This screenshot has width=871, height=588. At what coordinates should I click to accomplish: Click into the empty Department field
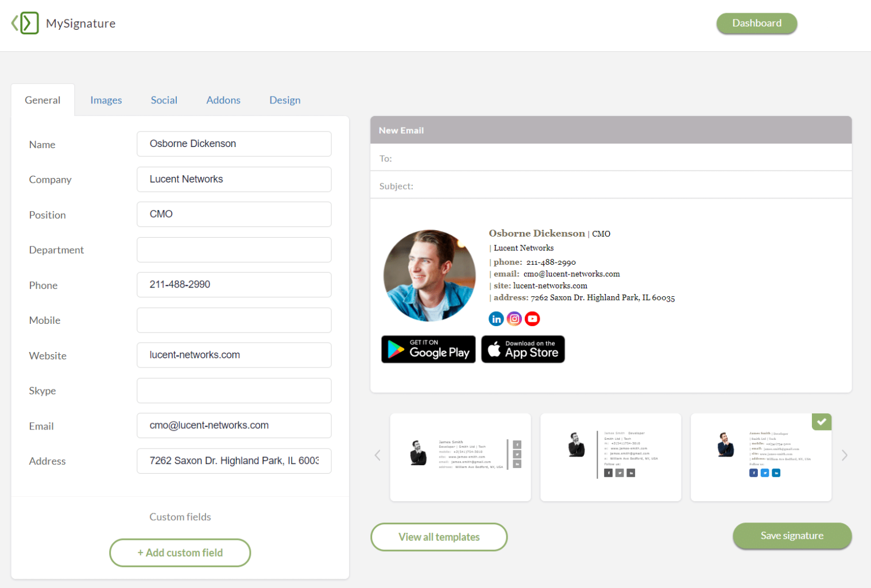tap(234, 250)
